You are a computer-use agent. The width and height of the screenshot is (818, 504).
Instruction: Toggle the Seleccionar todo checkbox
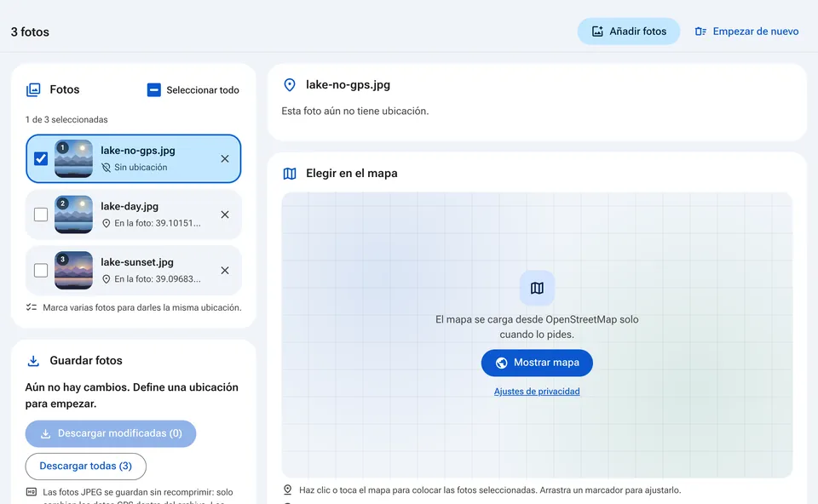point(154,90)
